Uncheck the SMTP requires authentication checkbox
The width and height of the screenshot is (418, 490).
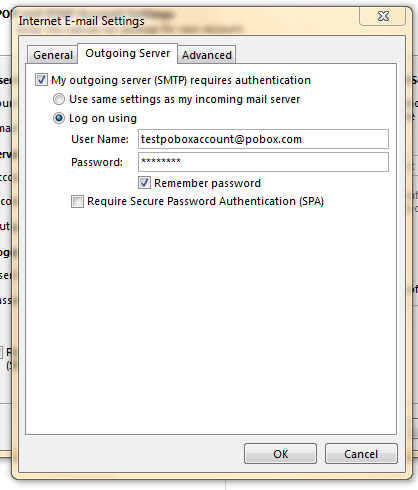point(41,80)
